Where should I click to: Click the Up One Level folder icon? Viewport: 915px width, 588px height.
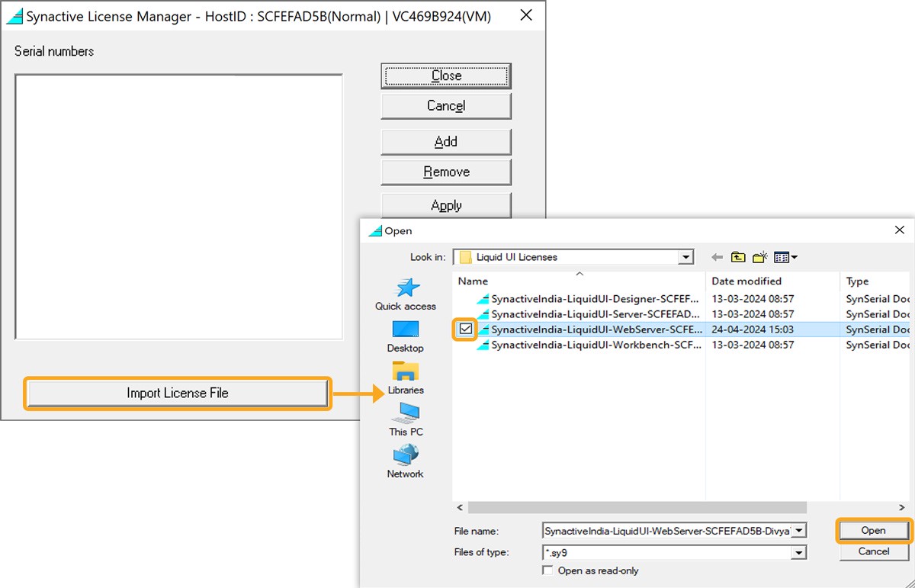click(x=738, y=258)
